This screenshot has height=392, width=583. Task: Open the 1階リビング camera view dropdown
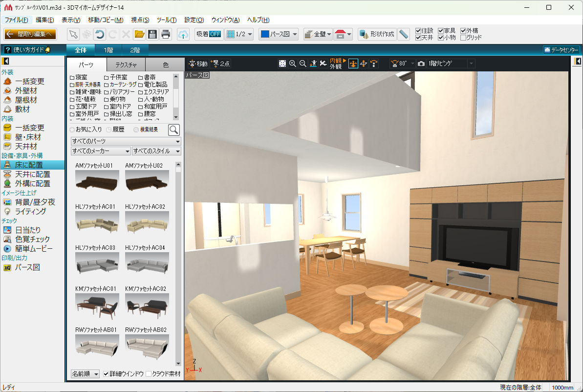click(x=451, y=64)
